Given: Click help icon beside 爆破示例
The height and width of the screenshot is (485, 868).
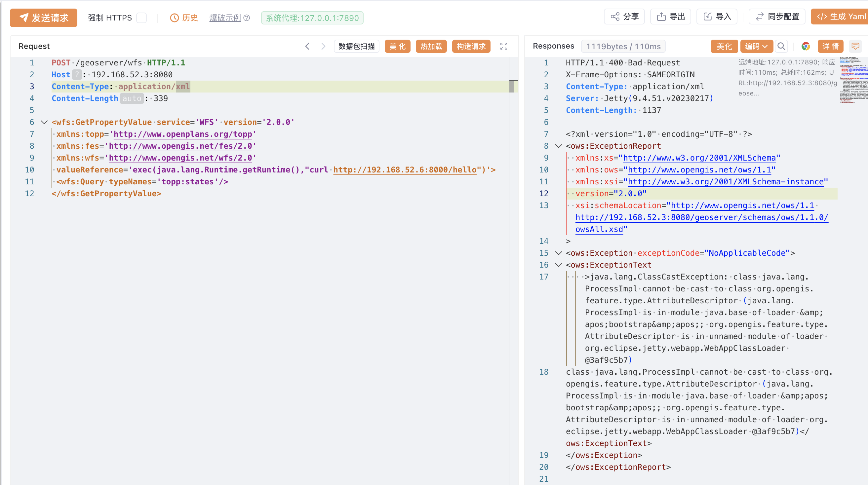Looking at the screenshot, I should pos(247,18).
